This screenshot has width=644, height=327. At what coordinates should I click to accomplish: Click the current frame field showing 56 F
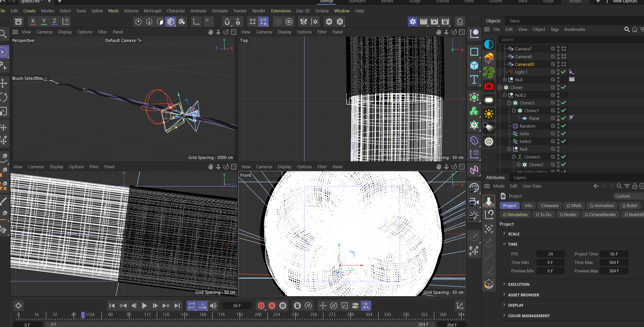tap(237, 306)
